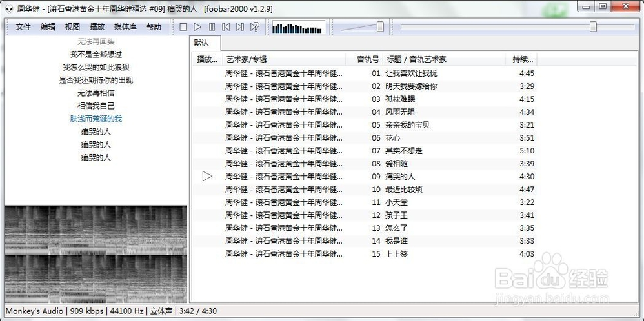Select the 默认 playlist tab
Image resolution: width=644 pixels, height=321 pixels.
tap(206, 43)
